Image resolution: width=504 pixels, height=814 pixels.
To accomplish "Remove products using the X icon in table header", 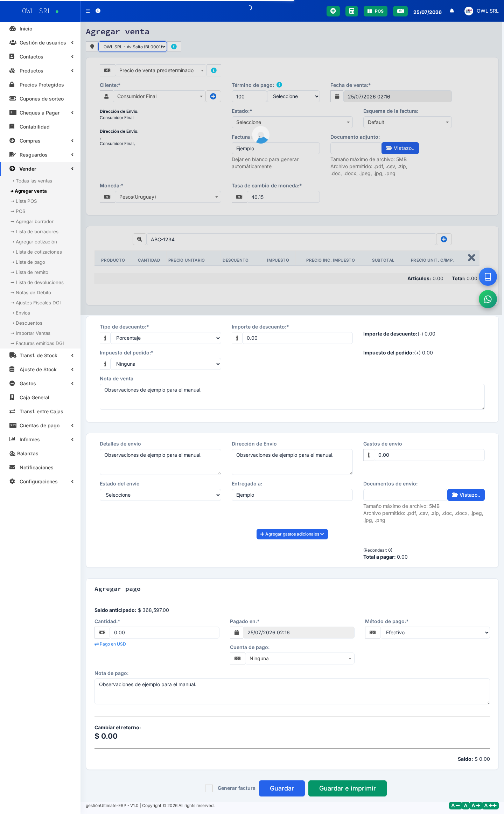I will [x=471, y=258].
